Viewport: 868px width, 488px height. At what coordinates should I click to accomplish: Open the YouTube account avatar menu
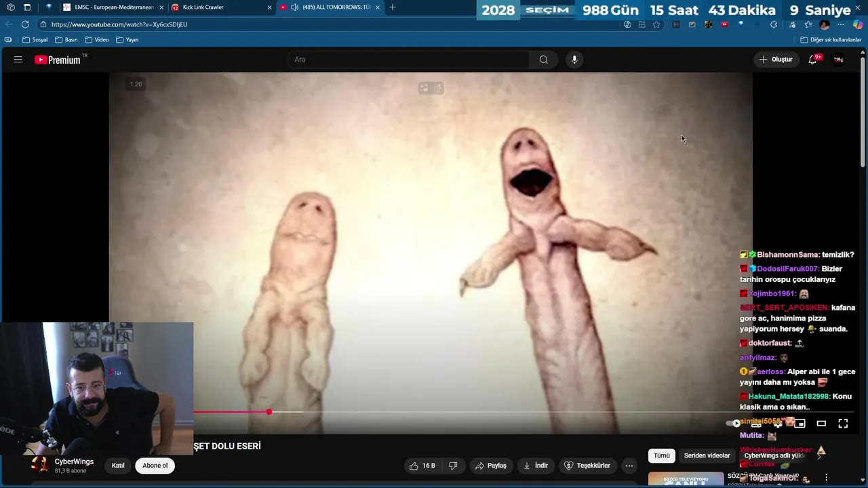tap(839, 60)
